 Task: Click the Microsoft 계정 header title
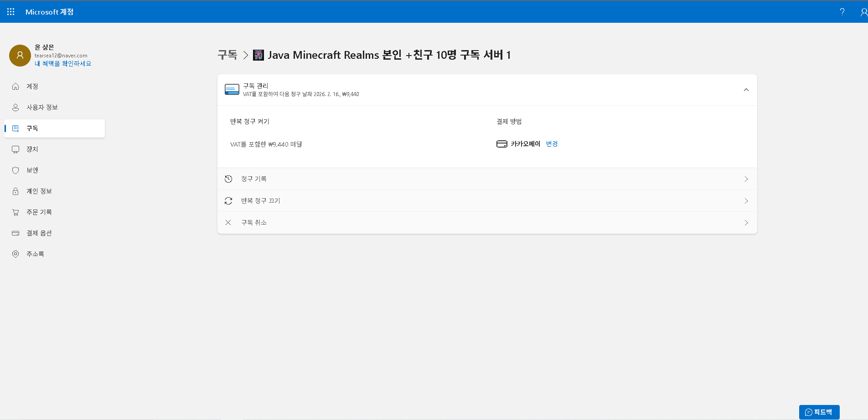tap(49, 12)
